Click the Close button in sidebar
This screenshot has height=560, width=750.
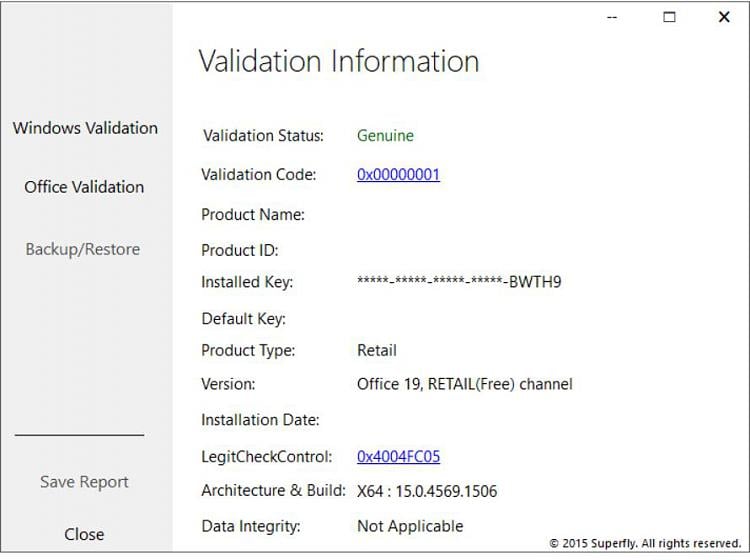[84, 534]
